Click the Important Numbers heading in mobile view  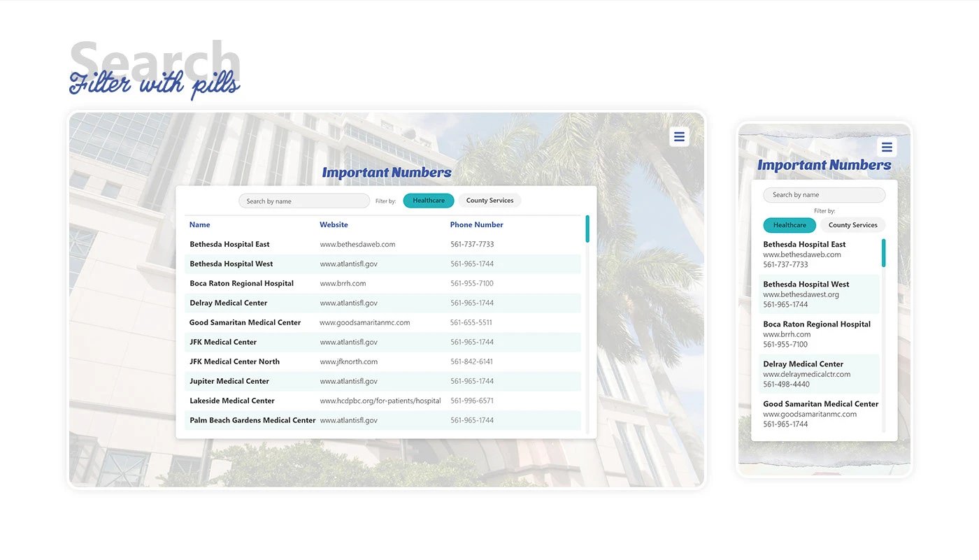824,166
